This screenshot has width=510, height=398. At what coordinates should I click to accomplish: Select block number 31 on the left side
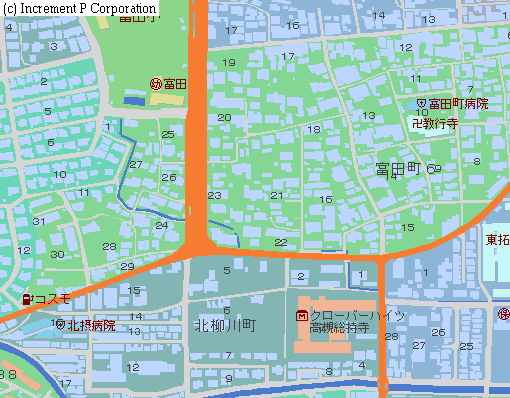[x=39, y=221]
